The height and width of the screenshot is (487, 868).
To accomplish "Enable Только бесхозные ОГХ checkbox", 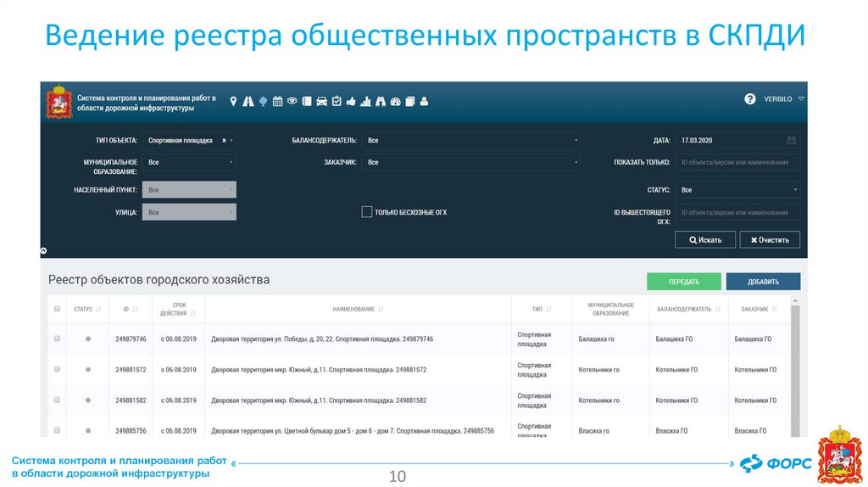I will tap(366, 211).
